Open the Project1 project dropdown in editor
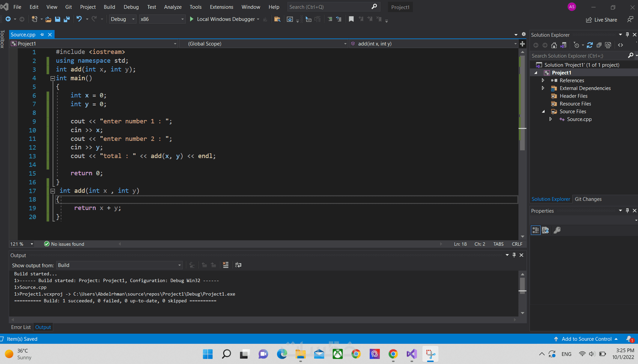Viewport: 638px width, 364px height. click(94, 44)
